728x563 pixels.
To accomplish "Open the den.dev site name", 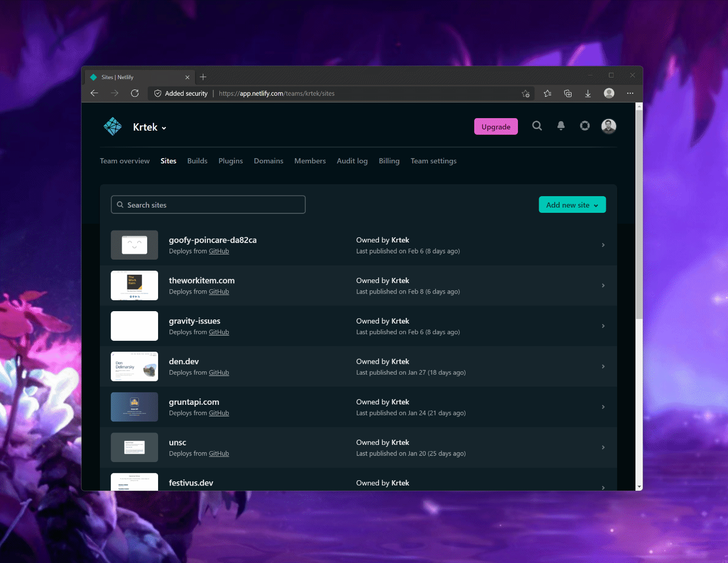I will pos(184,362).
